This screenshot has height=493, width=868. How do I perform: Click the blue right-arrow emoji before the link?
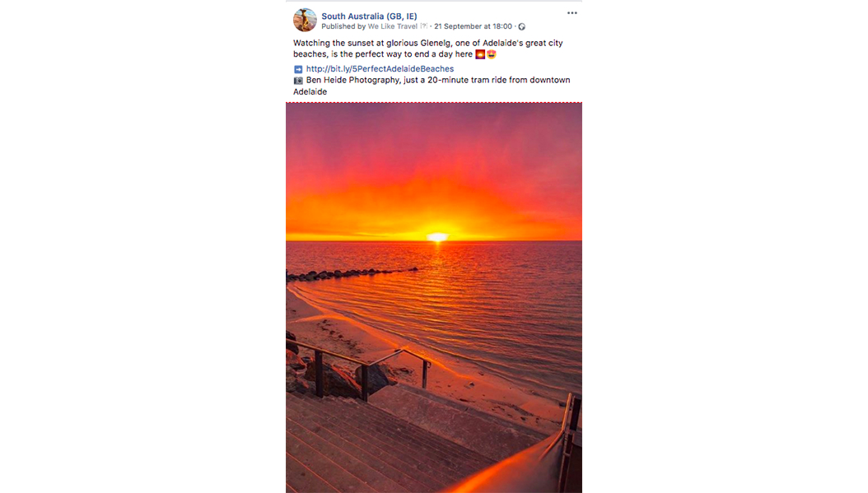click(x=298, y=69)
